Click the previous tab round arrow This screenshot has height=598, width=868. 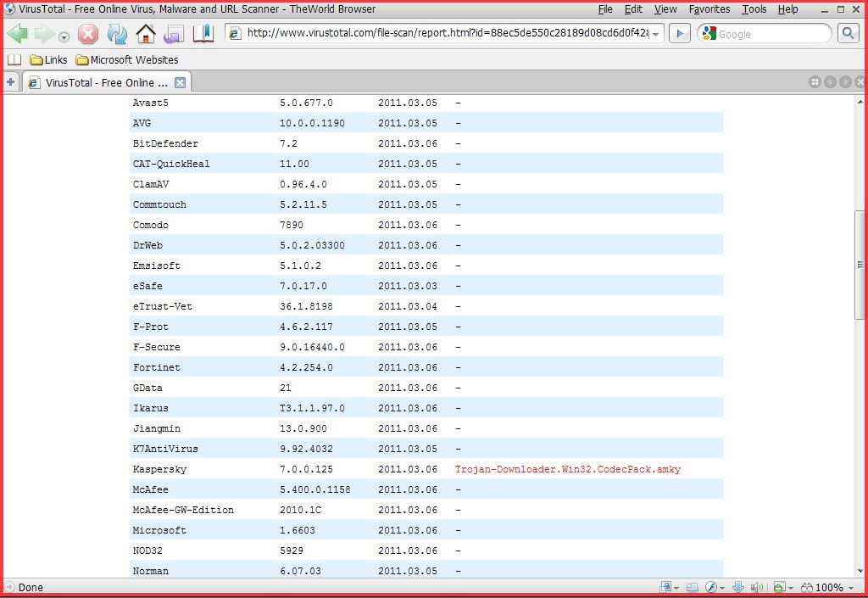click(x=830, y=82)
